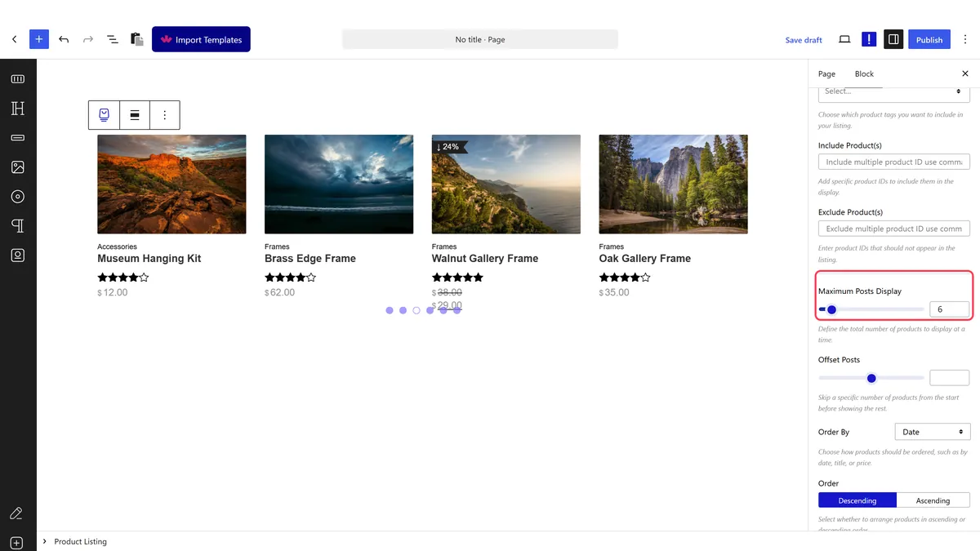The width and height of the screenshot is (980, 551).
Task: Click the Include Product(s) input field
Action: click(894, 162)
